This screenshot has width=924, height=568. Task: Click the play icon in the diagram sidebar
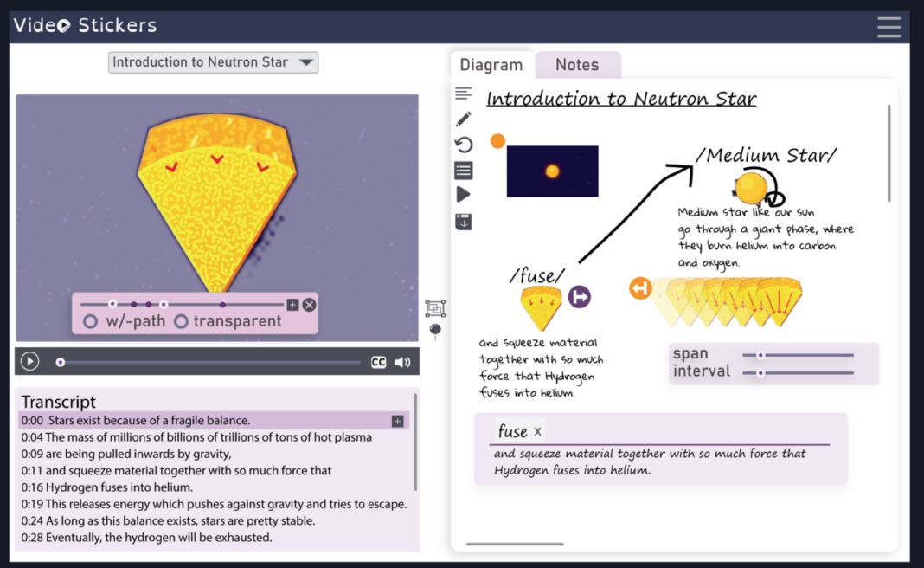coord(463,194)
